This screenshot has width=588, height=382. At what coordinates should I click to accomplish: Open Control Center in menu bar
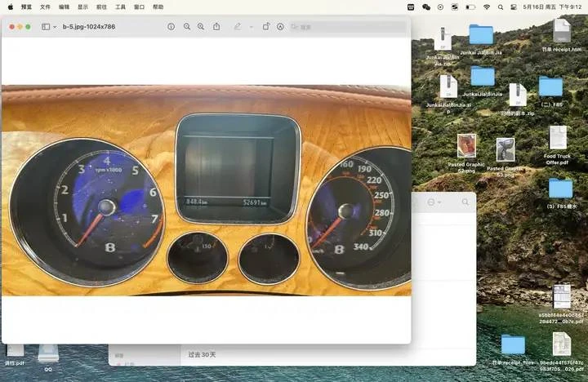point(514,7)
